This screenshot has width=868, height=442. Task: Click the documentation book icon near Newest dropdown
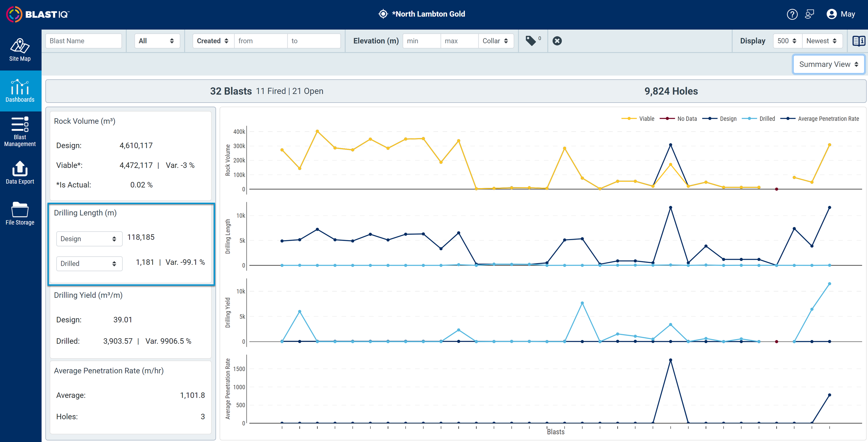click(x=858, y=41)
